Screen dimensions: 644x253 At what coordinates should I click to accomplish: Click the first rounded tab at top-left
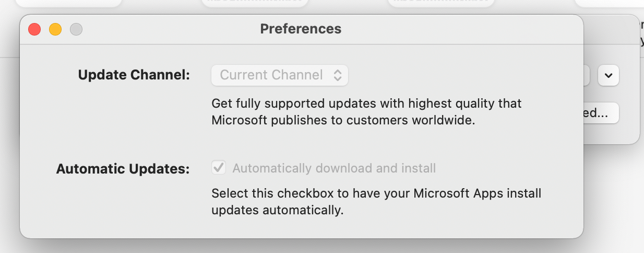pos(68,3)
